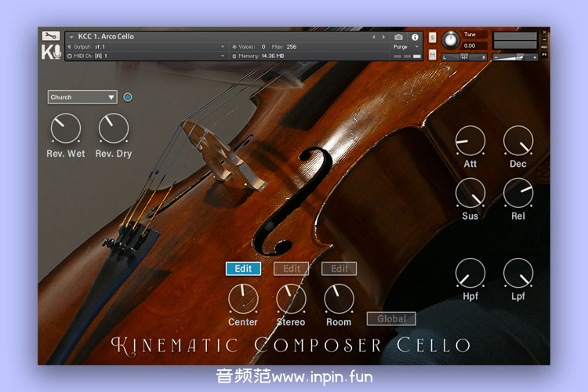Viewport: 588px width, 392px height.
Task: Enable the Room mic Edit button
Action: (x=339, y=269)
